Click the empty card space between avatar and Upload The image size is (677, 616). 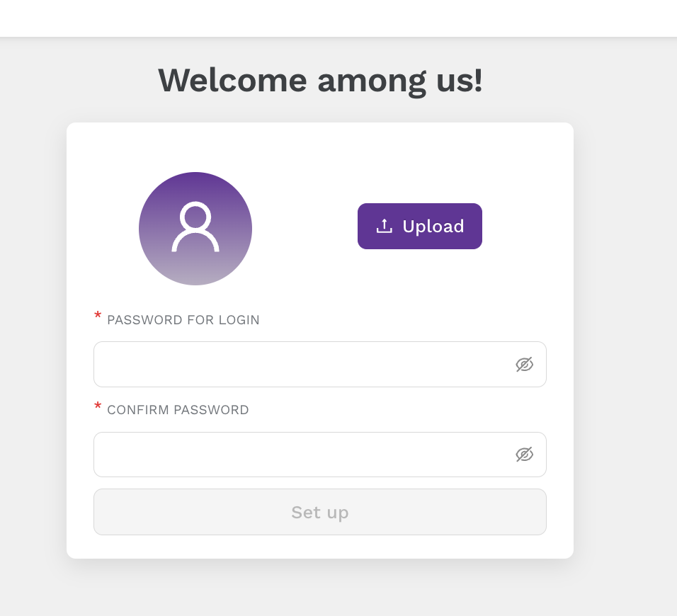point(305,228)
